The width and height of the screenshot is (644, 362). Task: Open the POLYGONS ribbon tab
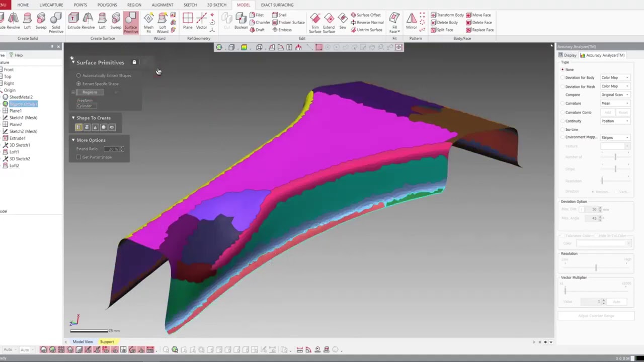click(x=107, y=5)
